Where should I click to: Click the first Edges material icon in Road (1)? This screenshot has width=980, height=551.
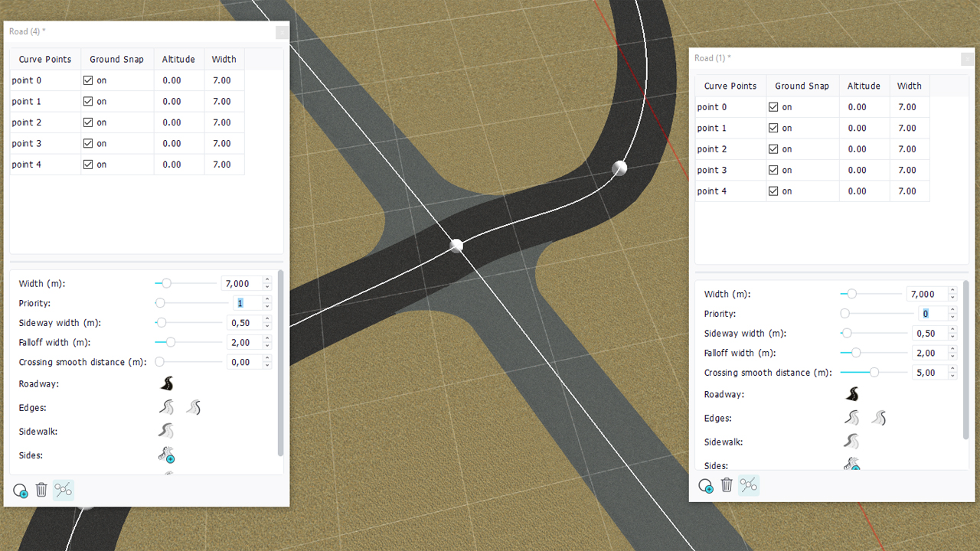pos(851,419)
